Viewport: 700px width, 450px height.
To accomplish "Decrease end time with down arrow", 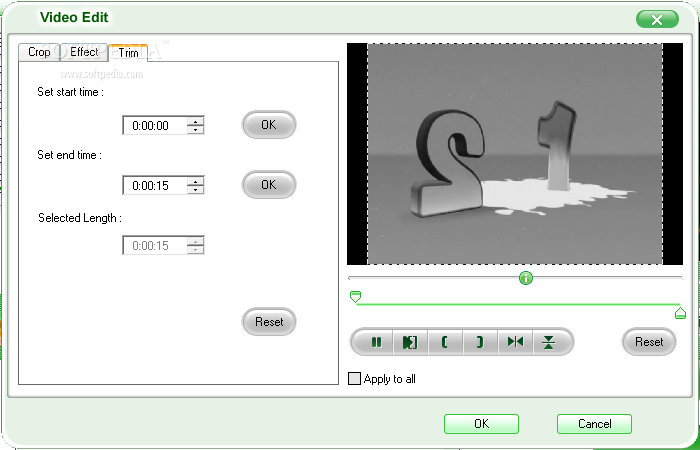I will (x=196, y=189).
